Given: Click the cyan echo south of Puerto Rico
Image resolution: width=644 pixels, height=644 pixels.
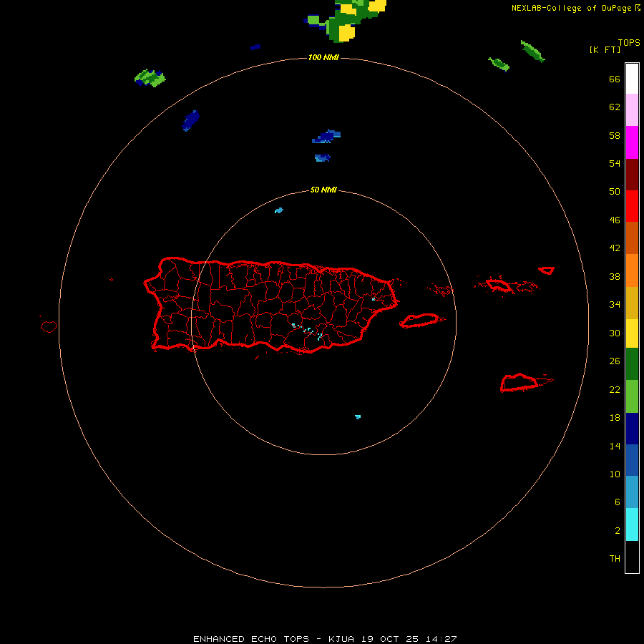Looking at the screenshot, I should [x=358, y=417].
